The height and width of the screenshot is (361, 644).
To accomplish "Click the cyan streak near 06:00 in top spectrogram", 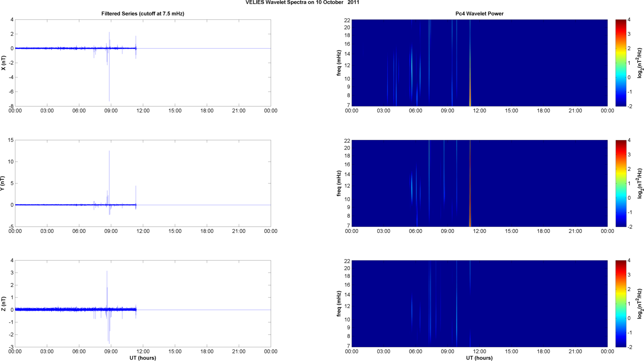I will 412,64.
